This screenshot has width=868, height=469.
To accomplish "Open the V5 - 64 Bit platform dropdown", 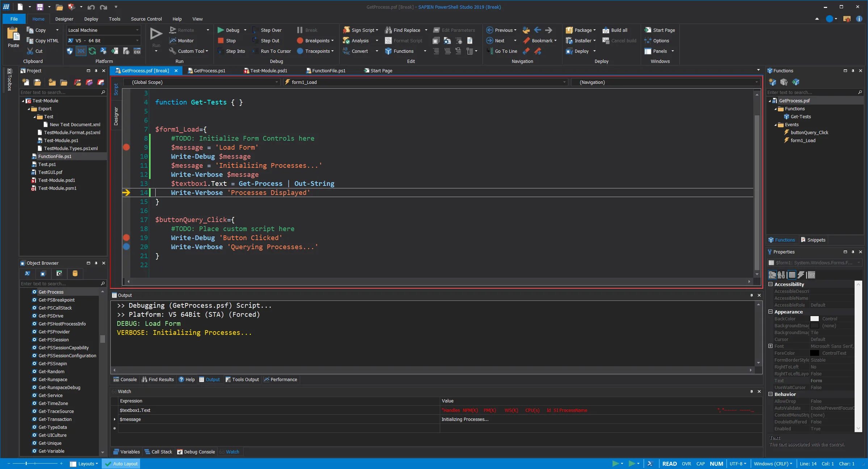I will click(104, 41).
